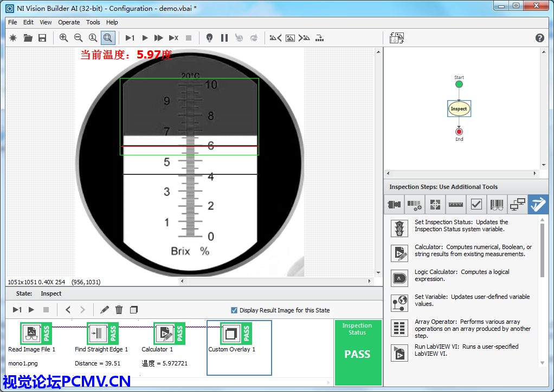Edit the selected step with the pencil icon
Viewport: 554px width, 392px height.
(105, 310)
